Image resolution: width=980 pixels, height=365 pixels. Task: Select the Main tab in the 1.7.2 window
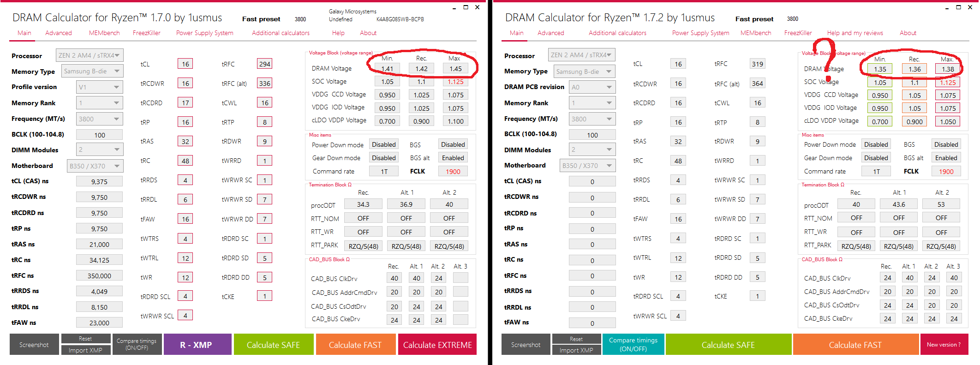tap(517, 33)
